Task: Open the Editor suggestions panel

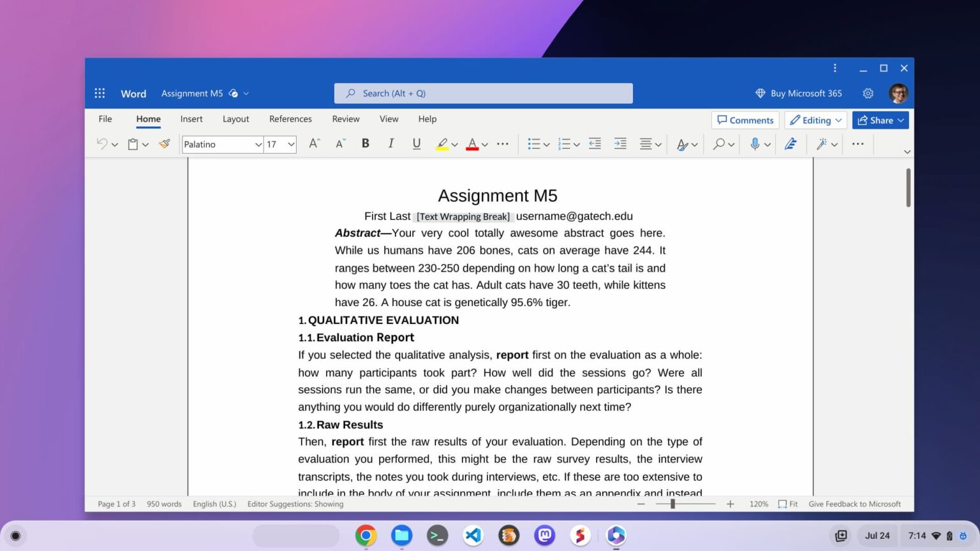Action: (791, 143)
